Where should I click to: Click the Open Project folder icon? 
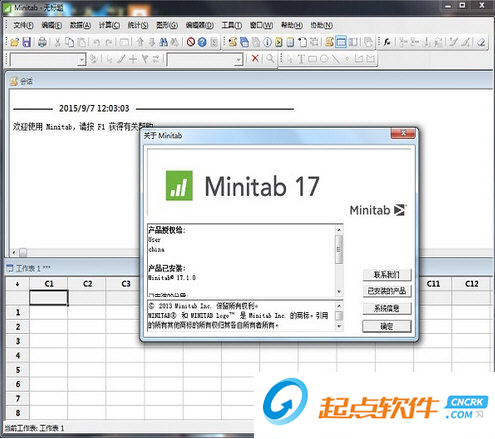tap(14, 42)
